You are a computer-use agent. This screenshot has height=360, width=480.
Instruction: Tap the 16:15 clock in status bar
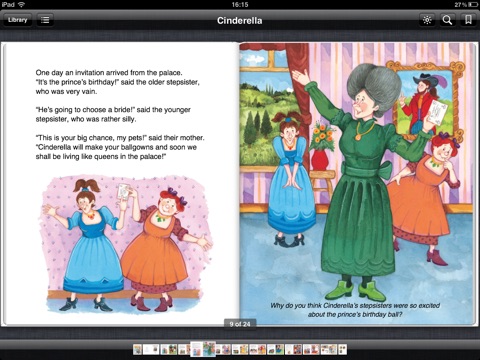[x=240, y=4]
